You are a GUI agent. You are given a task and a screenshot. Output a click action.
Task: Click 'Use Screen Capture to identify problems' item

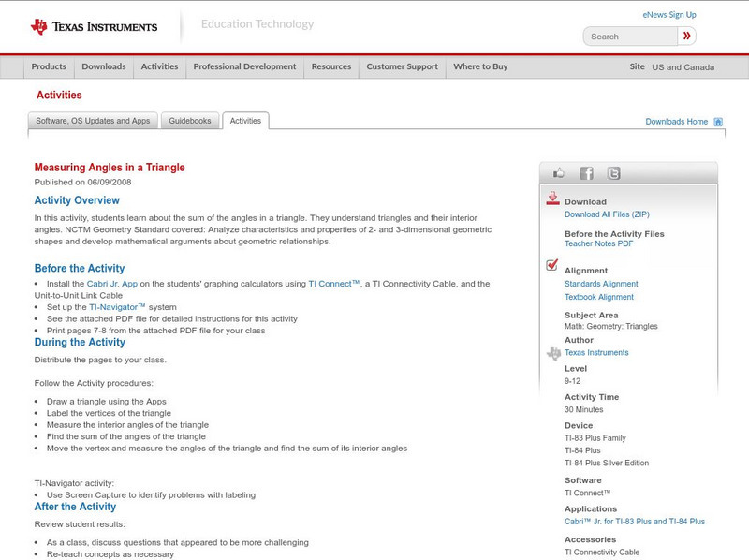pyautogui.click(x=151, y=495)
